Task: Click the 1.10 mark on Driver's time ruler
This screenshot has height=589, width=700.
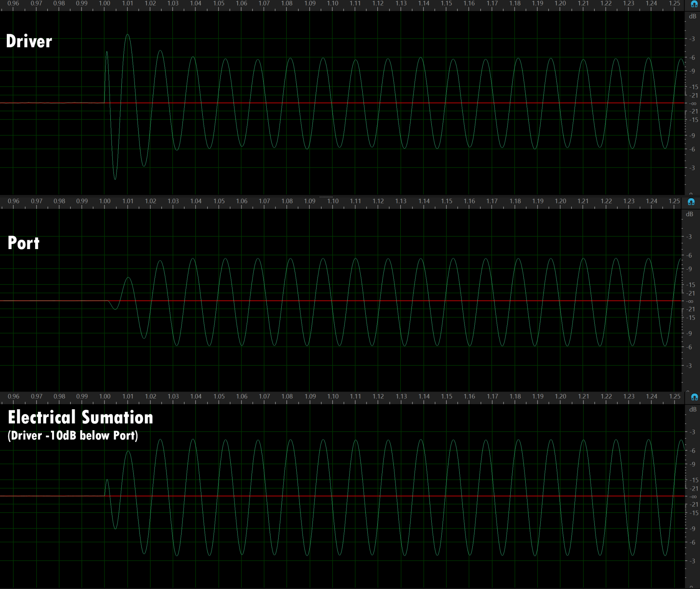Action: [333, 3]
